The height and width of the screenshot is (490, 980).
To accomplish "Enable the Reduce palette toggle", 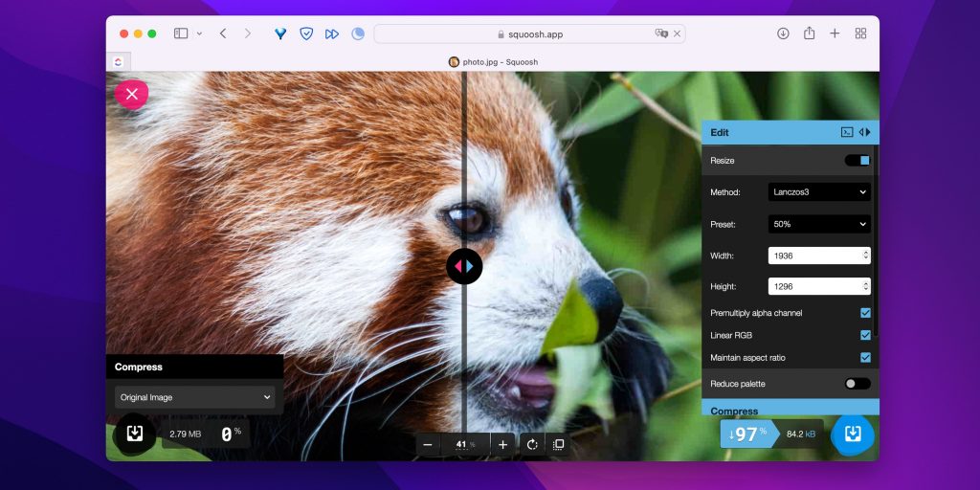I will [857, 384].
